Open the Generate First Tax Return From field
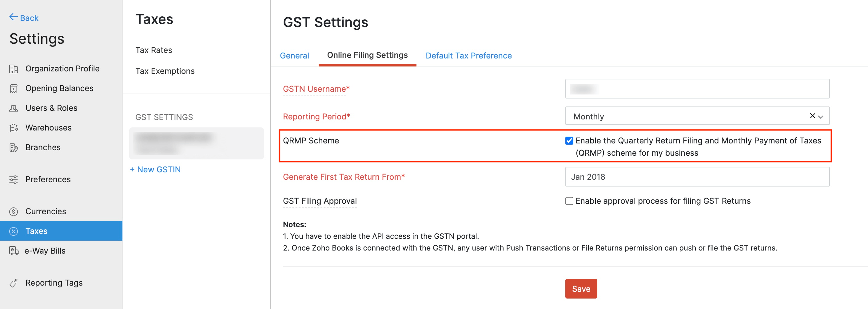Screen dimensions: 868x309 click(697, 177)
